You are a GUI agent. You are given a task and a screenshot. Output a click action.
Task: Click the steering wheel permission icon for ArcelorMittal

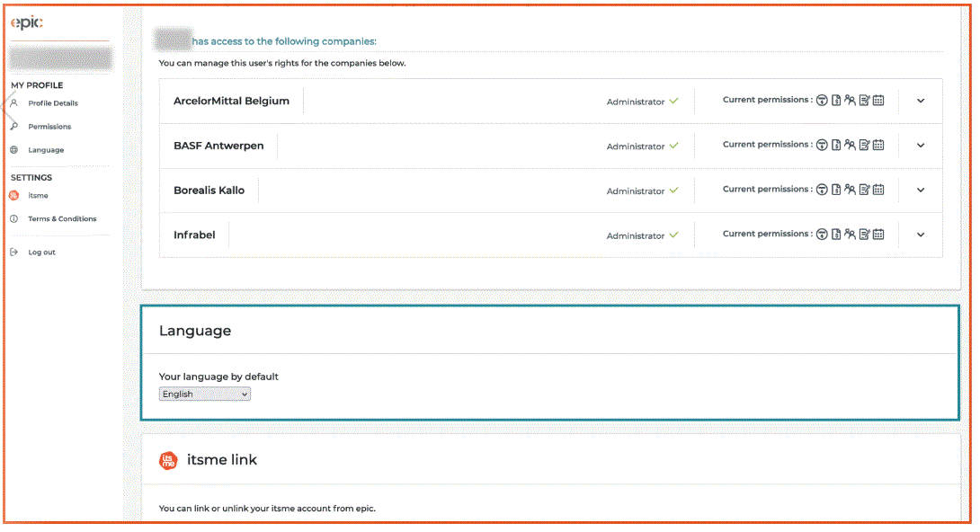pos(821,101)
